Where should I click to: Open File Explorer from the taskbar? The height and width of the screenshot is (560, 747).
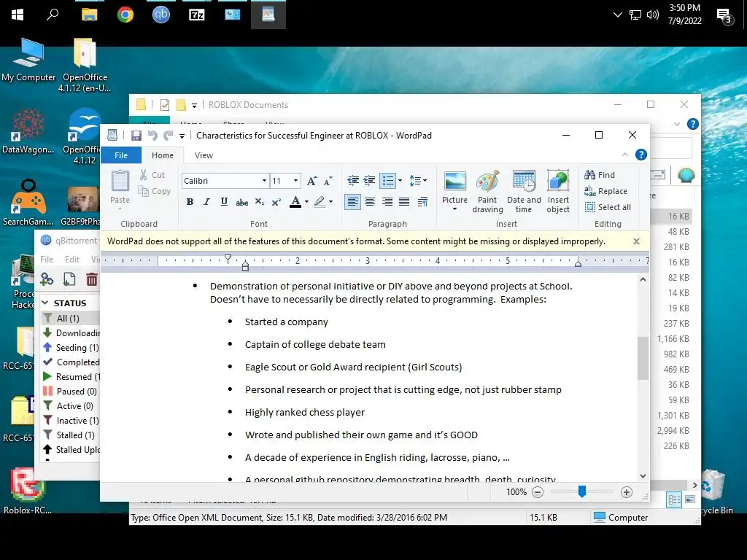[x=90, y=15]
